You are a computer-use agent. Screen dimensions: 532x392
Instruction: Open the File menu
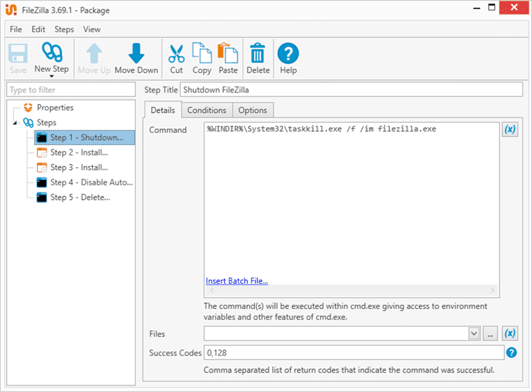click(x=16, y=29)
